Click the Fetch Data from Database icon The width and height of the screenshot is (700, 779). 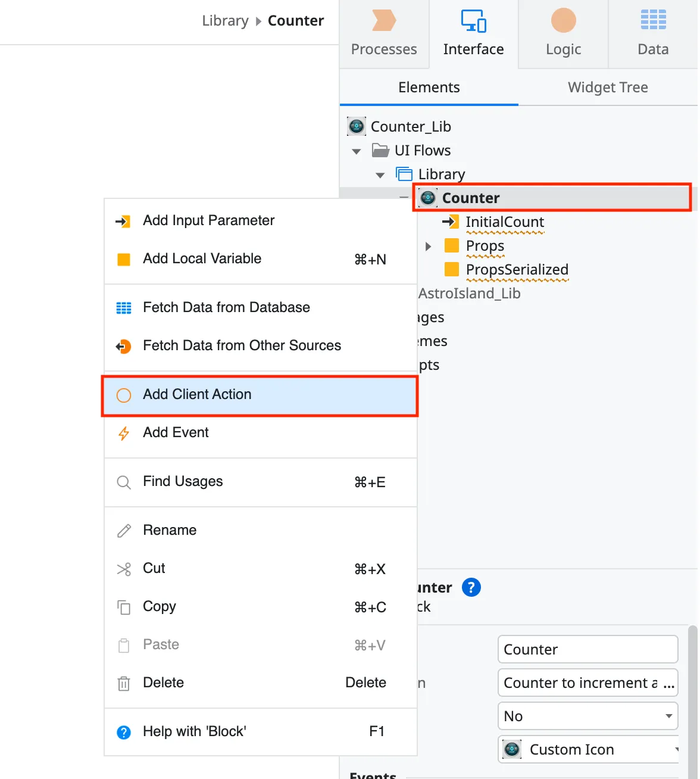pos(123,308)
